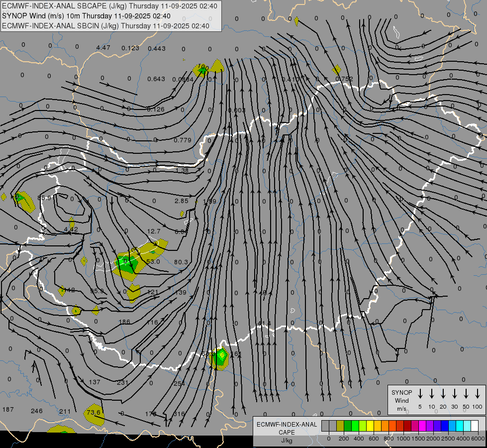Click the 6000 tick label on CAPE scale
Screen dimensions: 487x448
(x=478, y=439)
